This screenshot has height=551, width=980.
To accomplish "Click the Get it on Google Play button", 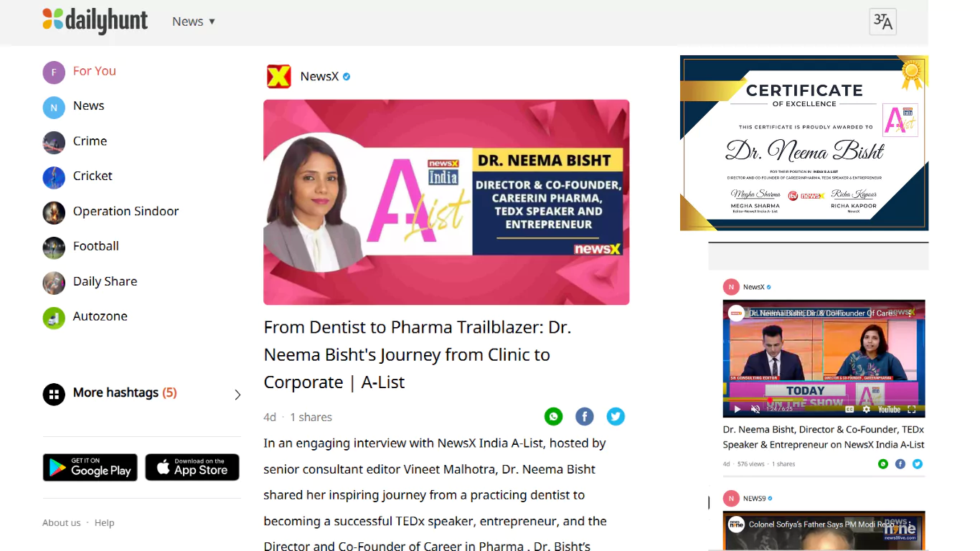I will 90,467.
